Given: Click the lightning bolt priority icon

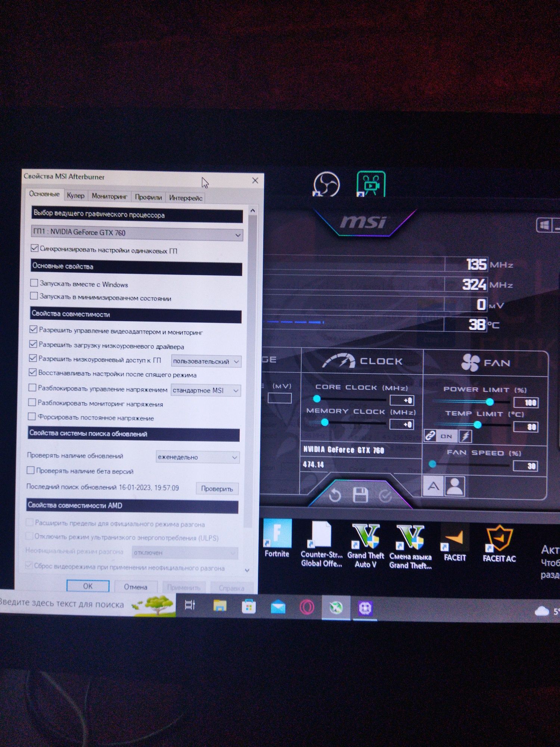Looking at the screenshot, I should point(466,436).
